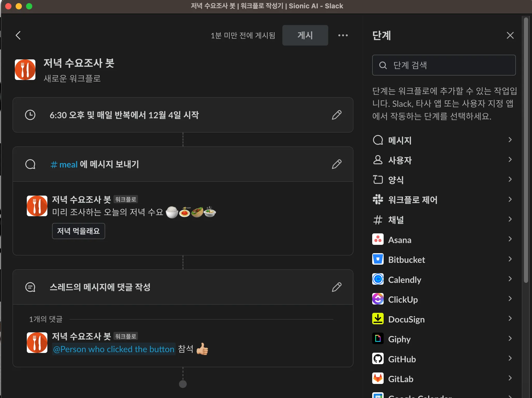Click the #meal channel link

point(64,164)
